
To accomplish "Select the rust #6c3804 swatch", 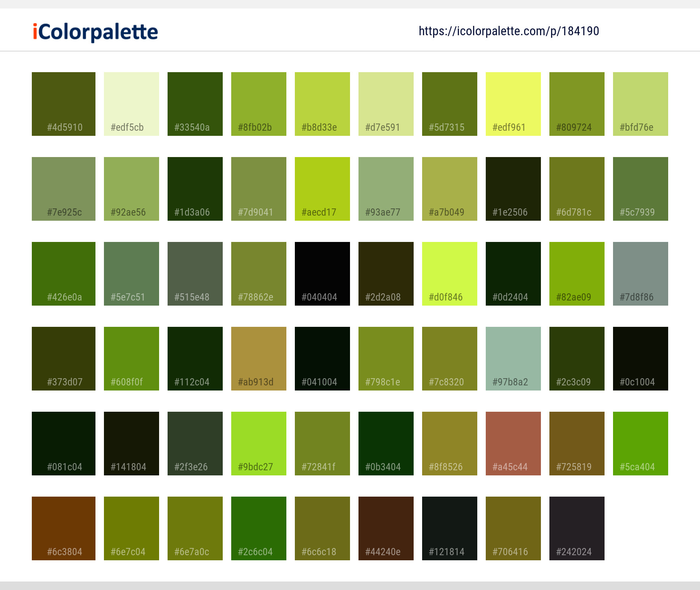I will [64, 528].
